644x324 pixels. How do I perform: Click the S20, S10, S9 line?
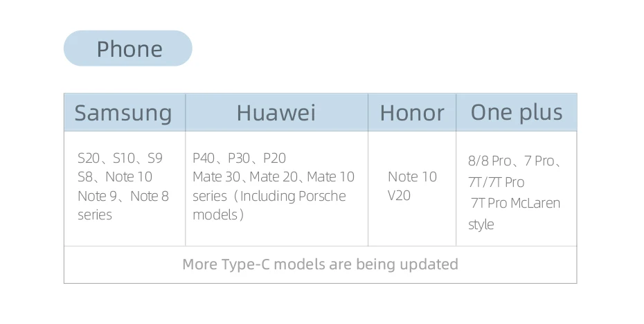click(x=120, y=158)
